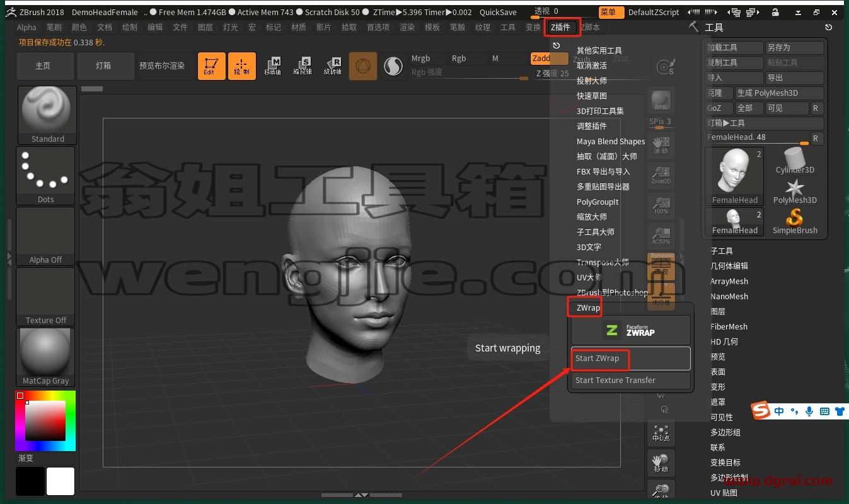Toggle the M material mode button
The width and height of the screenshot is (849, 504).
pos(509,59)
